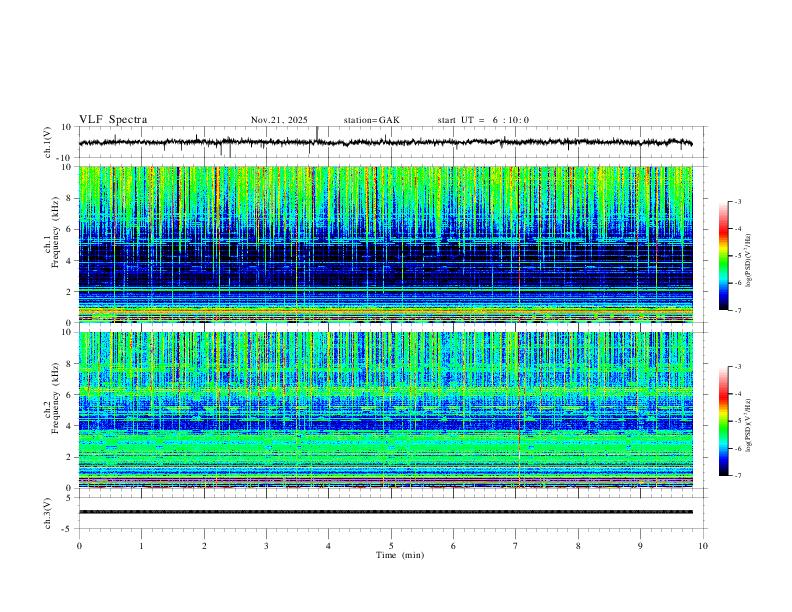Click the ch.2 "Frequency (kHz)" axis label

click(55, 397)
